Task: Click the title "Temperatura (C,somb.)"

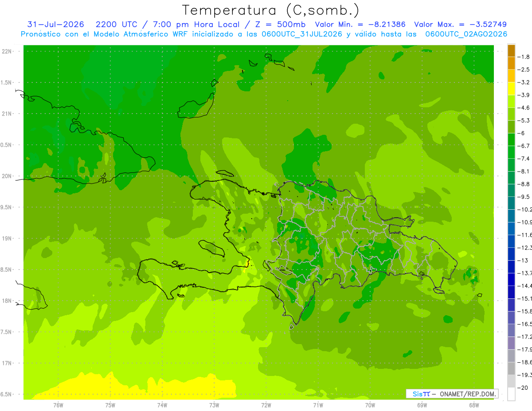Action: pos(270,10)
